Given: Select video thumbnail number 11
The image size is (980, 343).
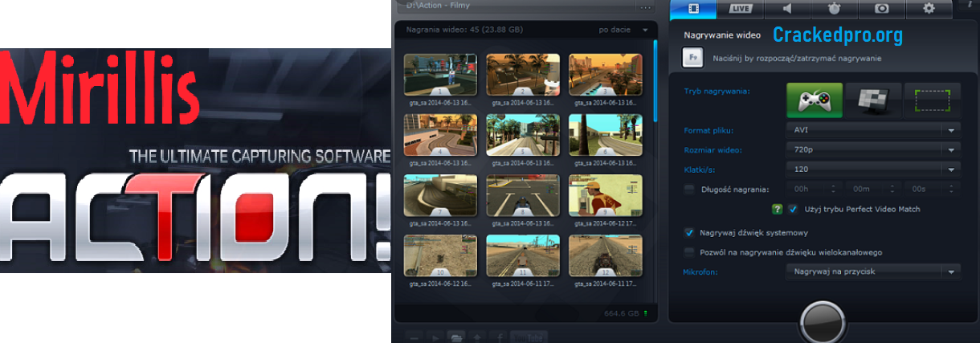Looking at the screenshot, I should click(x=522, y=255).
